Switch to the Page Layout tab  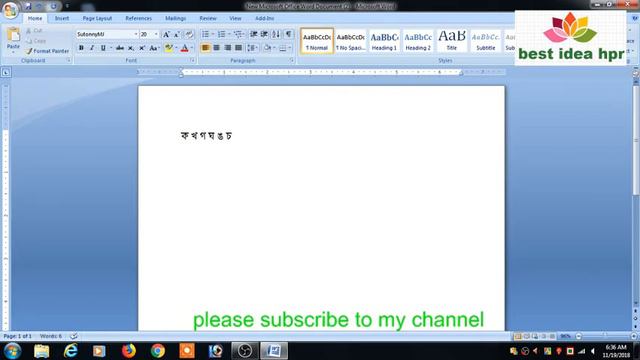[97, 18]
